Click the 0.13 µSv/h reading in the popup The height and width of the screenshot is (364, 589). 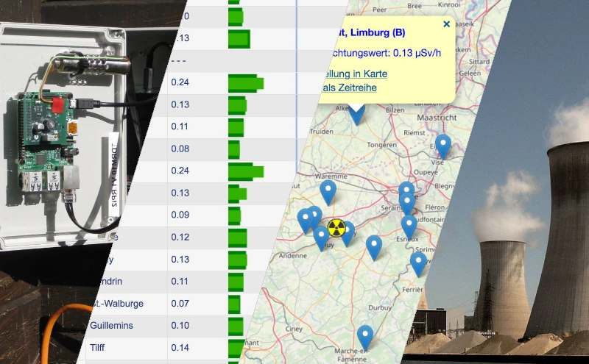[x=417, y=53]
